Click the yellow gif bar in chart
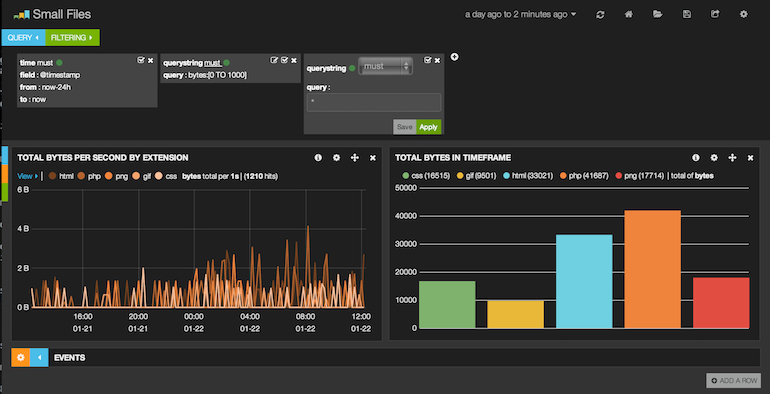Viewport: 770px width, 394px height. tap(515, 314)
